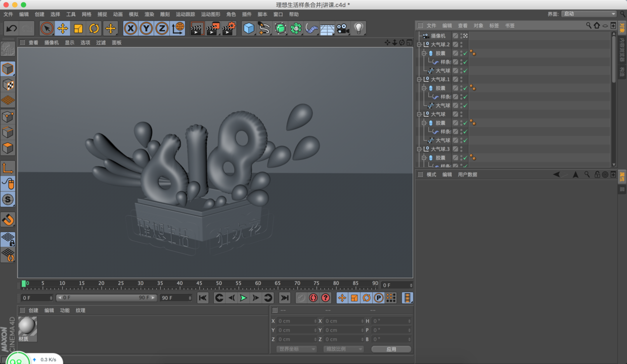This screenshot has height=364, width=627.
Task: Activate the Rotate tool in top toolbar
Action: pyautogui.click(x=94, y=28)
